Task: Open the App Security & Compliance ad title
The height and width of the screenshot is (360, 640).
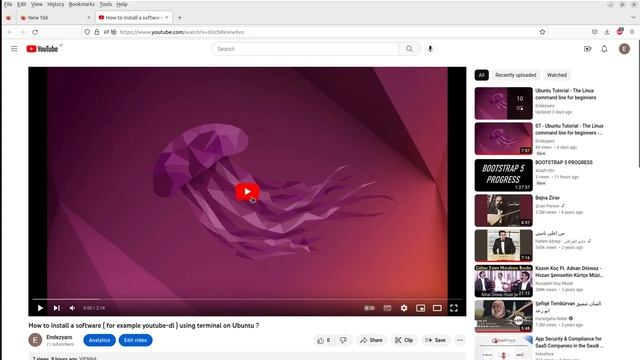Action: [x=569, y=342]
